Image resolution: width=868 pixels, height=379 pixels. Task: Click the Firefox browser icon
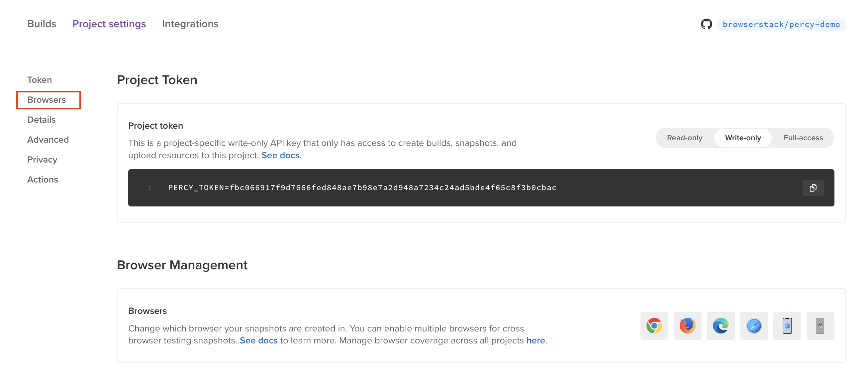tap(687, 326)
